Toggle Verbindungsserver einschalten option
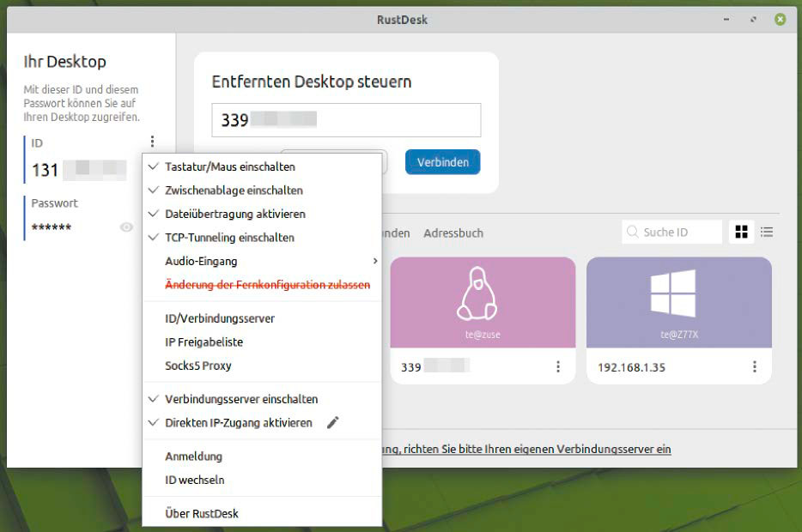 point(263,399)
